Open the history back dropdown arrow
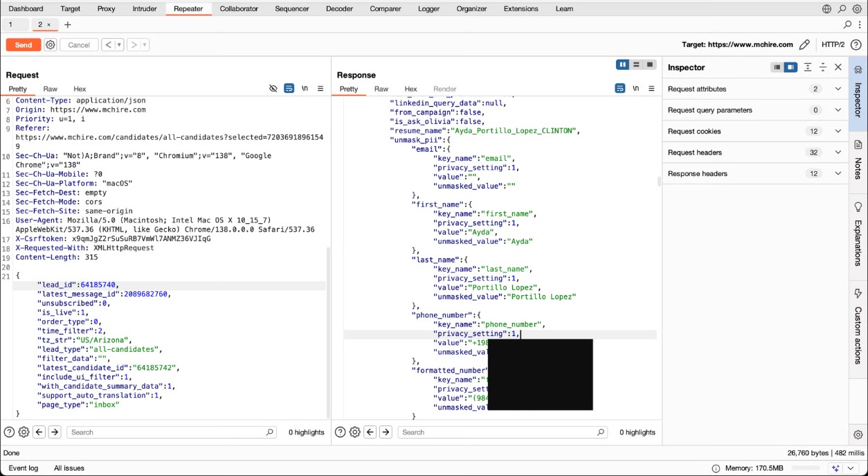Screen dimensions: 868x476 click(119, 44)
